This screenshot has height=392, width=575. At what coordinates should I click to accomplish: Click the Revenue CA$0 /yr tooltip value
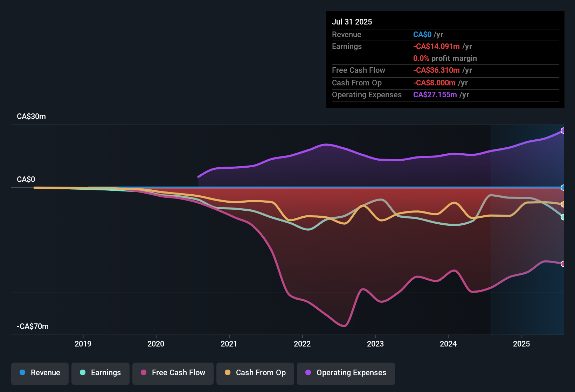428,35
